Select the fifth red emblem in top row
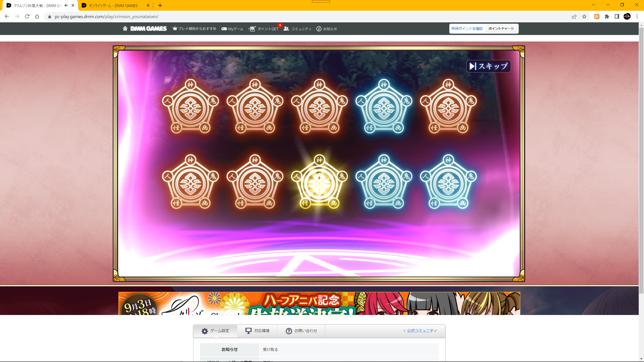This screenshot has height=362, width=644. coord(448,106)
